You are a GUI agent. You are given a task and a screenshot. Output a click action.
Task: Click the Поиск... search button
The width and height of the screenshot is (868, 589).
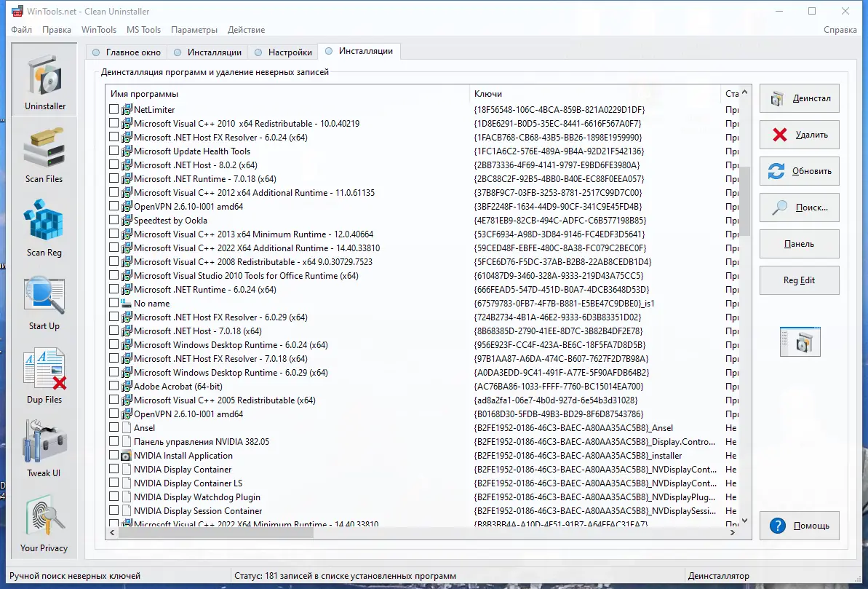click(800, 207)
